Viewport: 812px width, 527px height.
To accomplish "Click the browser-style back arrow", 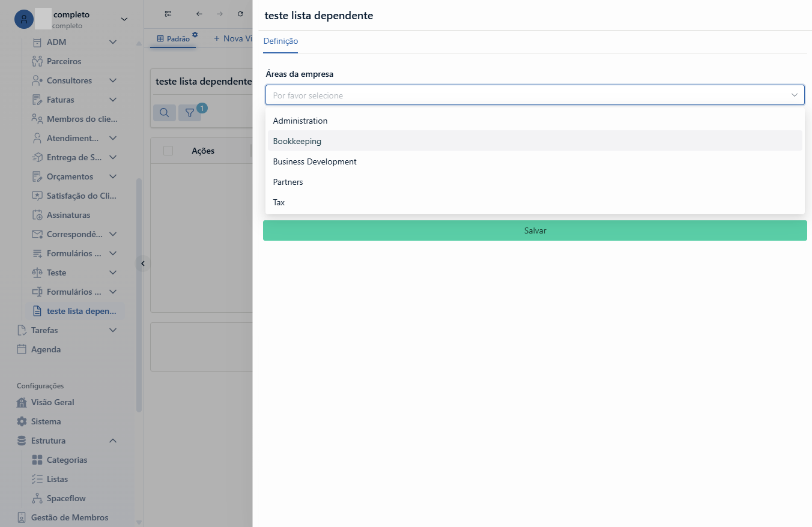I will click(199, 14).
